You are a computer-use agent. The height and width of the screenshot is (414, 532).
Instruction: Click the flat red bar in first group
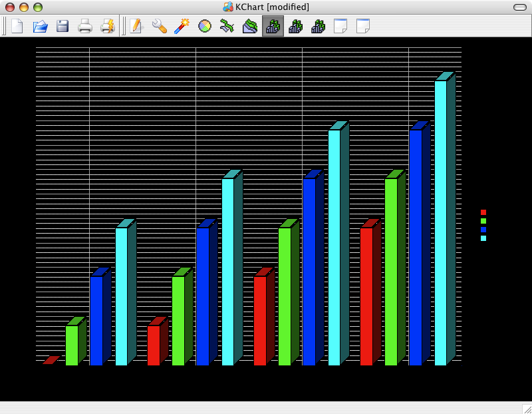(x=51, y=360)
